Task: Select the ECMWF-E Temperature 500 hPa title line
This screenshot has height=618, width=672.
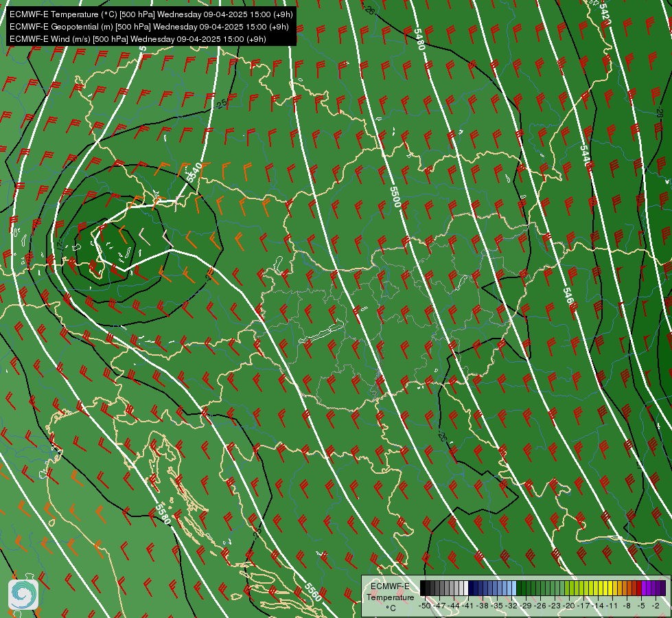Action: pos(151,14)
